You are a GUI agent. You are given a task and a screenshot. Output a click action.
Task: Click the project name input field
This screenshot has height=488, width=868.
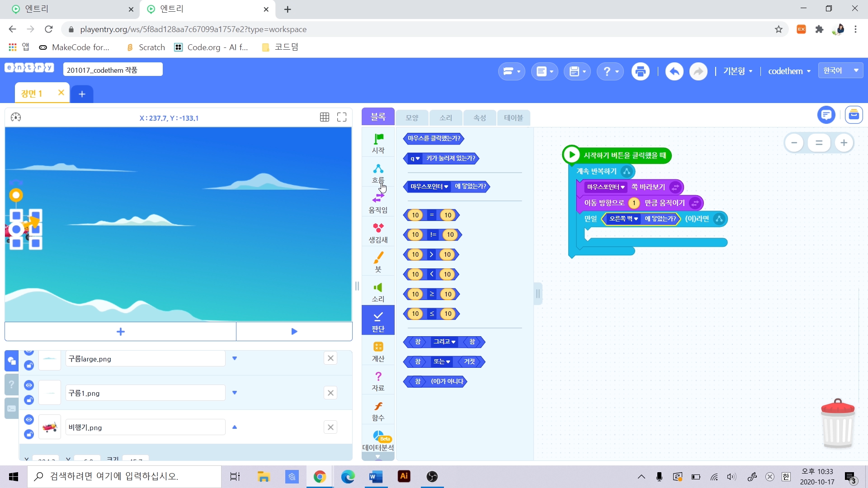point(113,70)
